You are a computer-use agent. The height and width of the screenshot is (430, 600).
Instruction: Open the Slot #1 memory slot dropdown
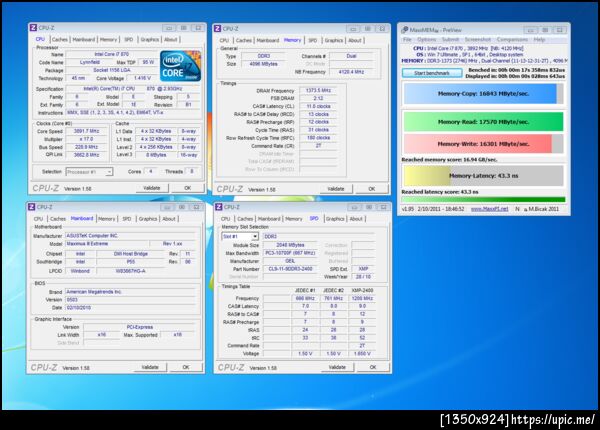point(255,236)
